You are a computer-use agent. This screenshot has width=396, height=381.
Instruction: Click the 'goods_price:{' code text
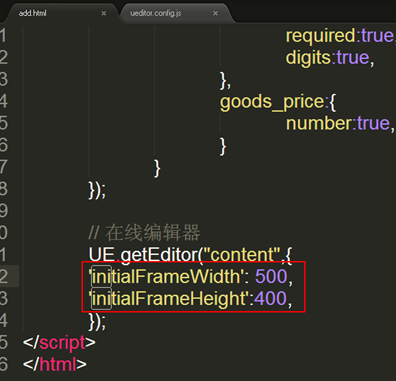click(278, 102)
